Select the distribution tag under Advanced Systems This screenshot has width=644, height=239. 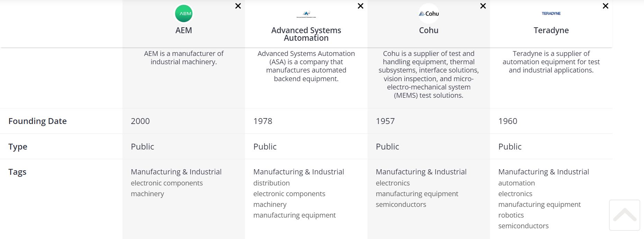(271, 183)
